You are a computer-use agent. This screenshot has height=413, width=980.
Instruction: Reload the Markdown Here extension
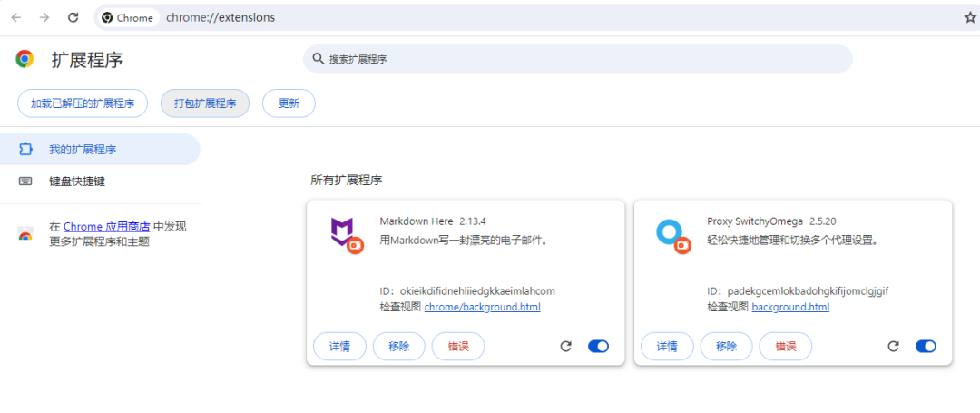(x=565, y=346)
